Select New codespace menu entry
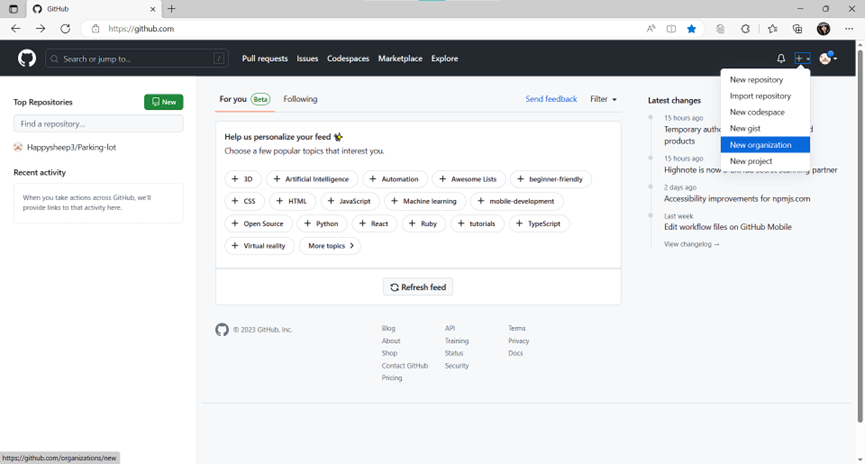The image size is (865, 464). [x=765, y=112]
